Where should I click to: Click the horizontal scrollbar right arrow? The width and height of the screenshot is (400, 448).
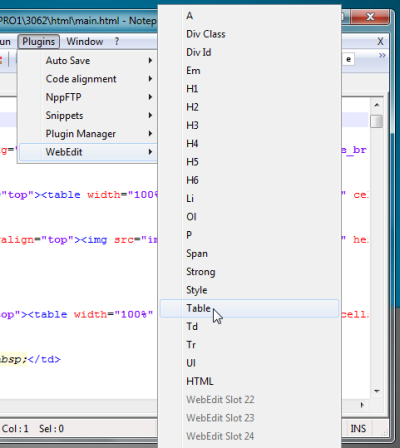362,405
